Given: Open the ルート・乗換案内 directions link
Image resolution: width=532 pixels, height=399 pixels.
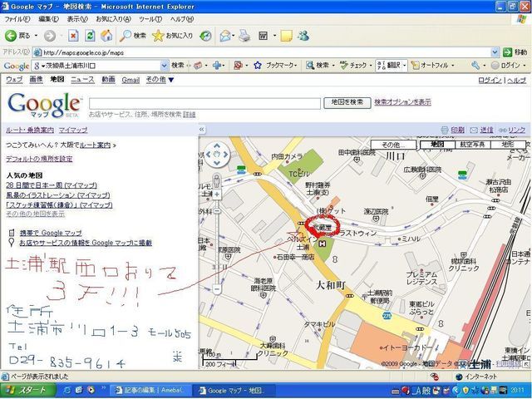Looking at the screenshot, I should pos(30,131).
